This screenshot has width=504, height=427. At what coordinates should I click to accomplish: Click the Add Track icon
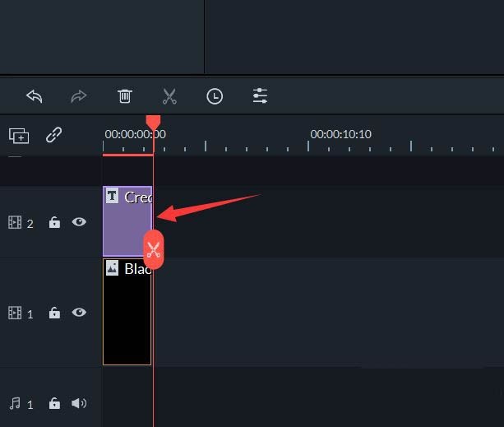[19, 136]
